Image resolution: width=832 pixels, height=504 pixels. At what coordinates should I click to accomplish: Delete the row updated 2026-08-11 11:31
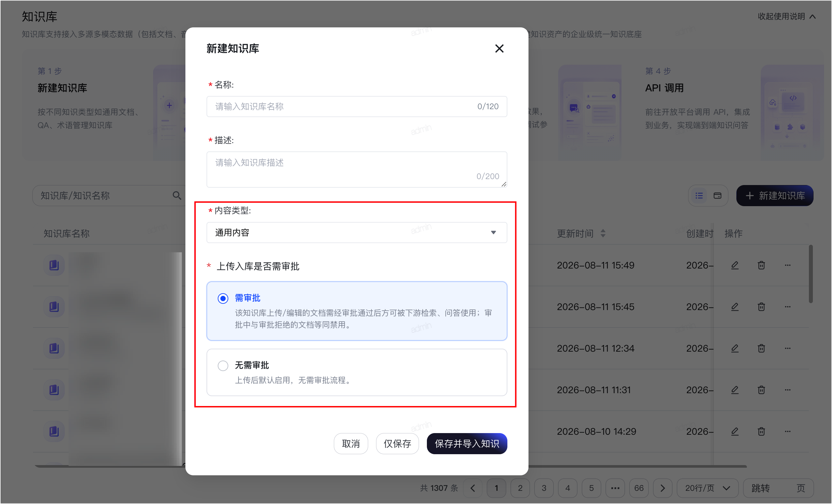coord(761,390)
